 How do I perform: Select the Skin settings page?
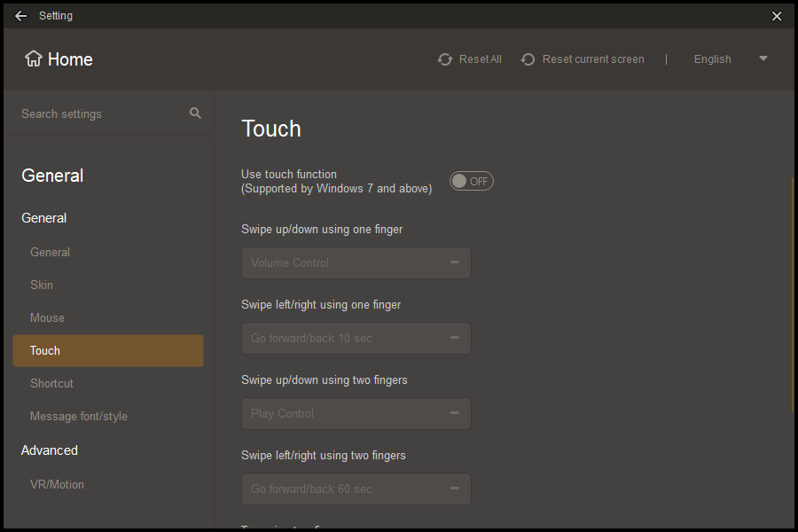[x=42, y=285]
